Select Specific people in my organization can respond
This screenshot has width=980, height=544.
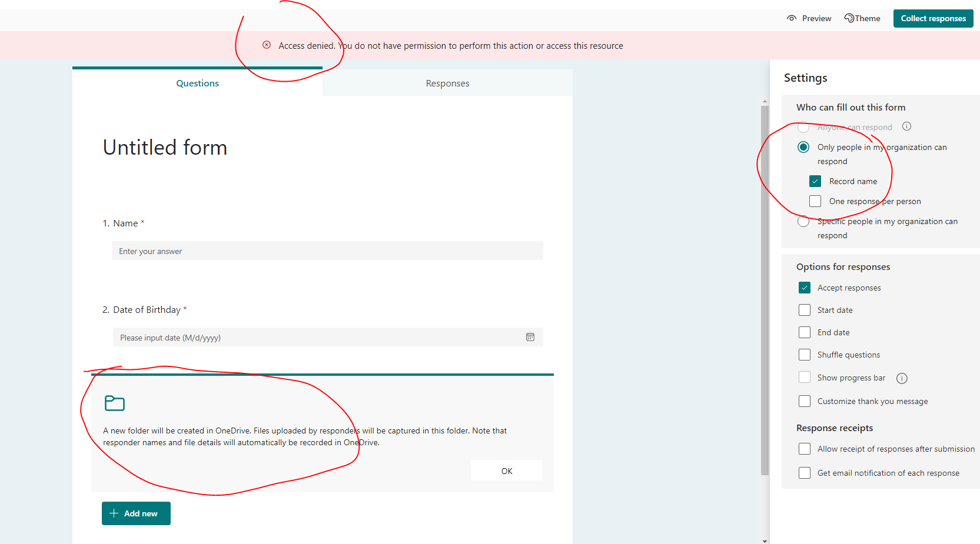click(803, 221)
